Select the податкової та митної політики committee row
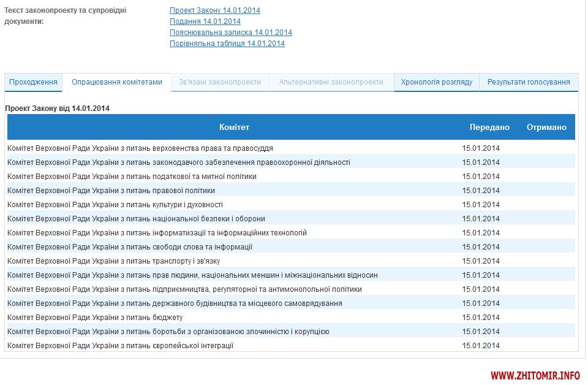Viewport: 588px width, 385px height. click(x=132, y=177)
